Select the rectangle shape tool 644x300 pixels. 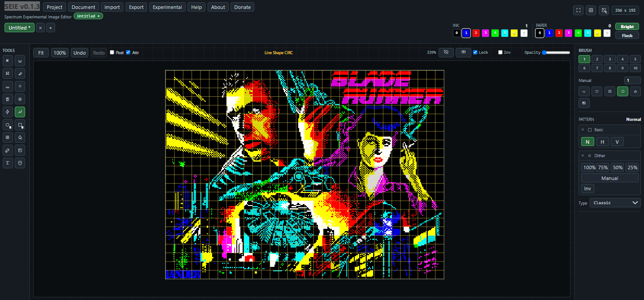tap(20, 125)
